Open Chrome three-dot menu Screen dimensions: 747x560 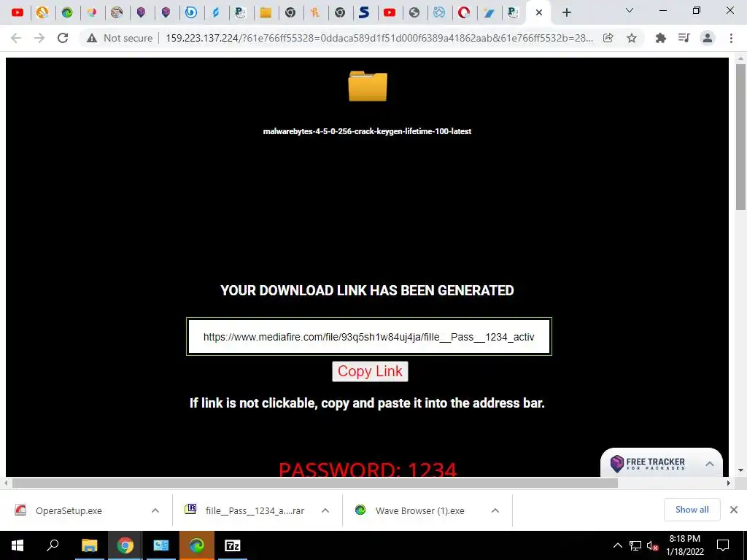click(731, 38)
